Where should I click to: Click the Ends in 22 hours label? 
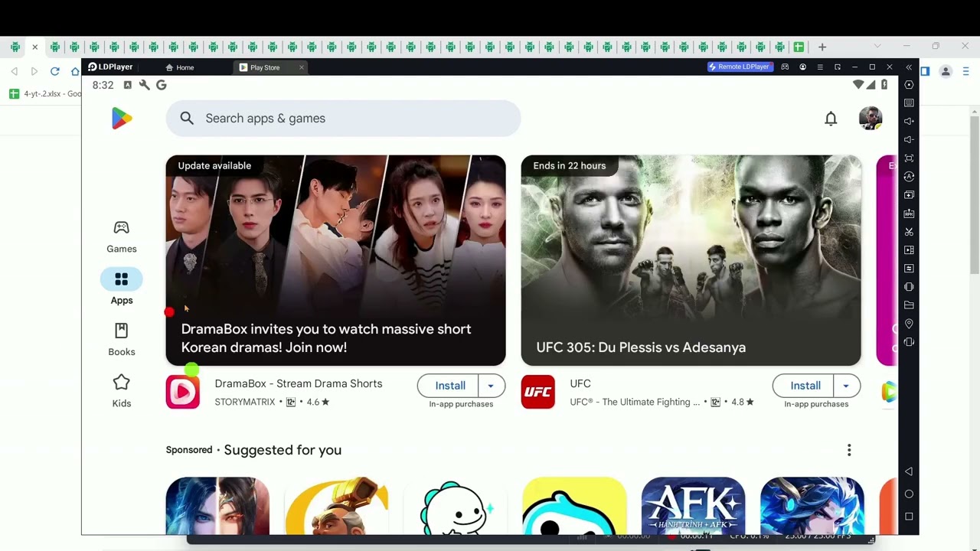pos(570,165)
